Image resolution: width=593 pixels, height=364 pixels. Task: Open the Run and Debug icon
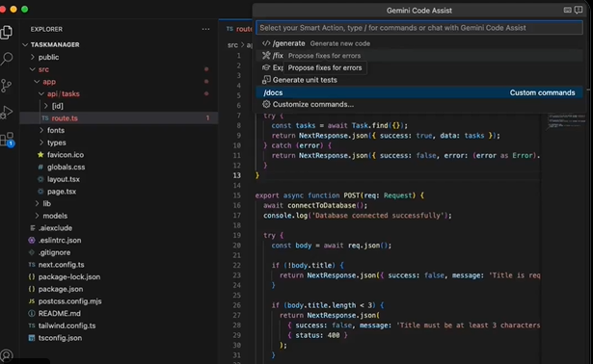tap(7, 112)
